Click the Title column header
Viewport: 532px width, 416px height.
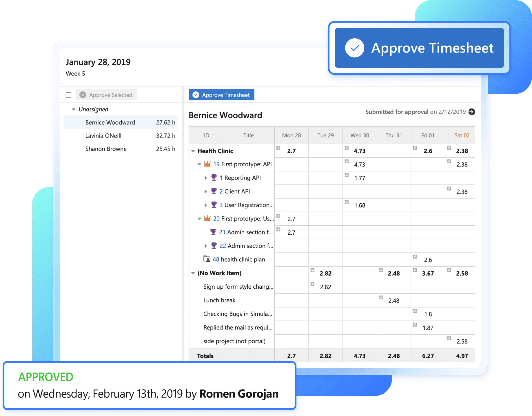click(x=249, y=135)
